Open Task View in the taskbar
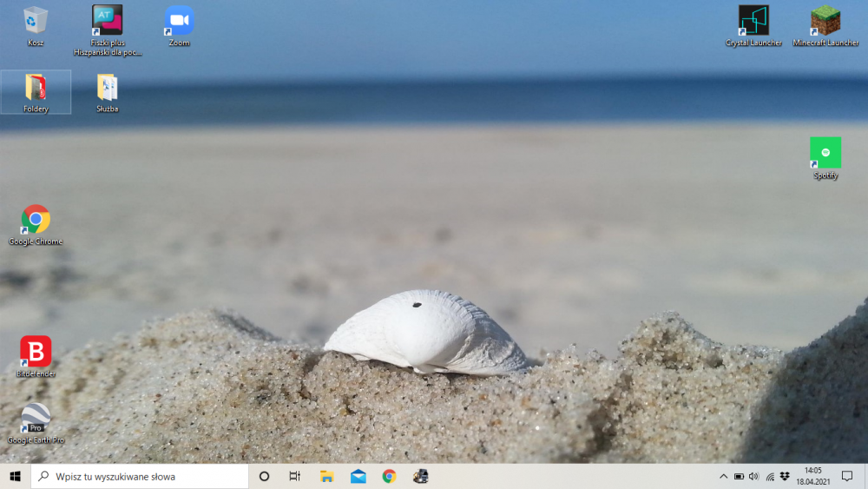The height and width of the screenshot is (489, 868). pyautogui.click(x=295, y=476)
